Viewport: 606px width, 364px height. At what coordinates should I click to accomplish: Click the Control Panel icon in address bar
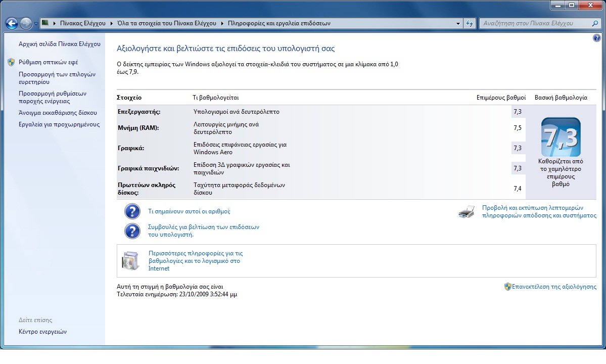[x=45, y=23]
